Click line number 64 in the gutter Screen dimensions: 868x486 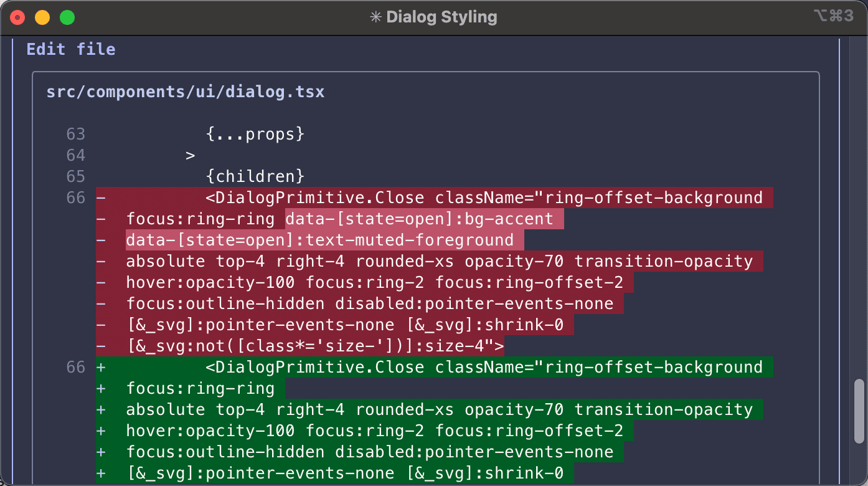75,155
